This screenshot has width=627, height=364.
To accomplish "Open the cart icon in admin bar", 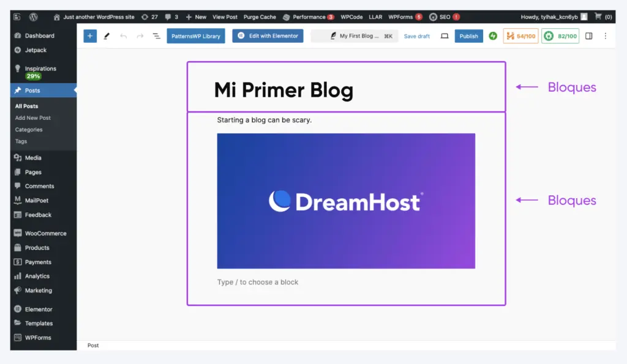I will click(598, 17).
